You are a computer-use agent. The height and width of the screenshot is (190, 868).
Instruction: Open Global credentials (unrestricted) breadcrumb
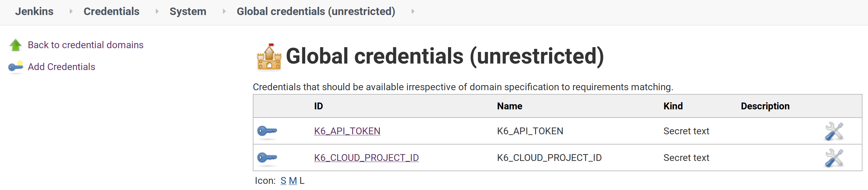coord(316,11)
